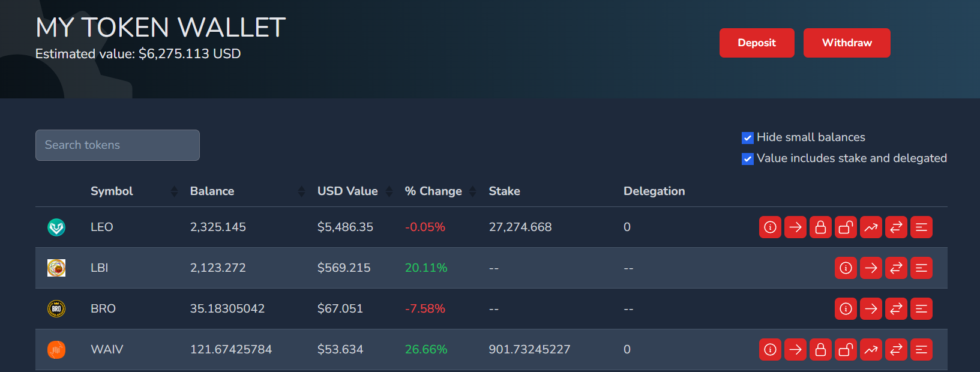Click the send arrow icon for LBI
This screenshot has width=980, height=372.
pyautogui.click(x=871, y=268)
